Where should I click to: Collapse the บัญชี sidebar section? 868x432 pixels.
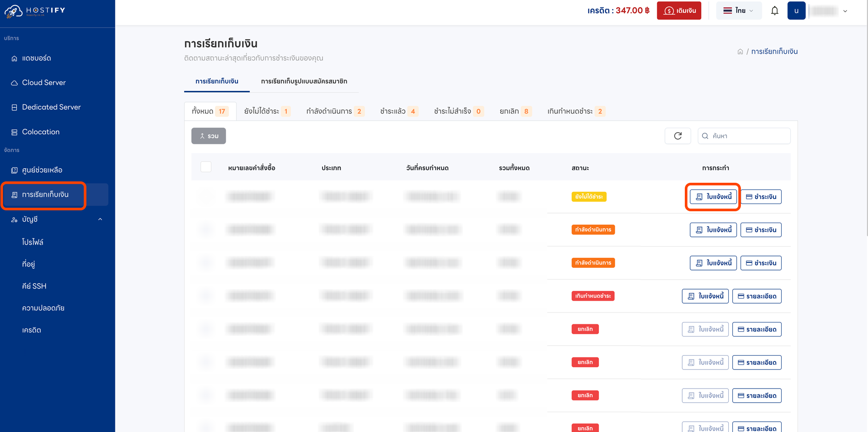click(x=100, y=219)
